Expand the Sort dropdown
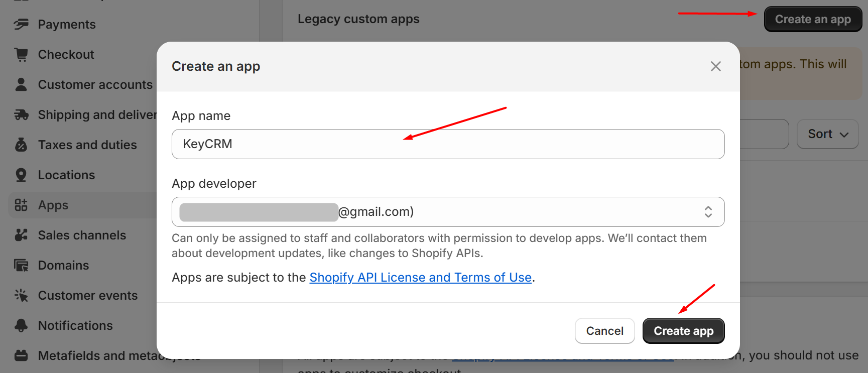 828,134
